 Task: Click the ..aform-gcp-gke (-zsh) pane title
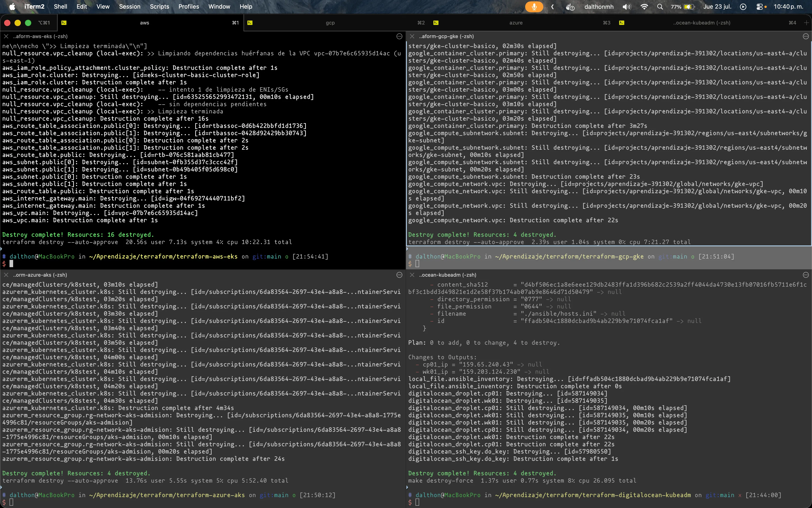coord(446,36)
